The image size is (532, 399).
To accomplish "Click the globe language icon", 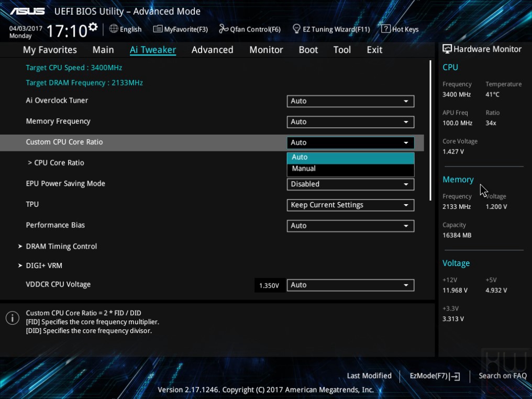I will (114, 29).
